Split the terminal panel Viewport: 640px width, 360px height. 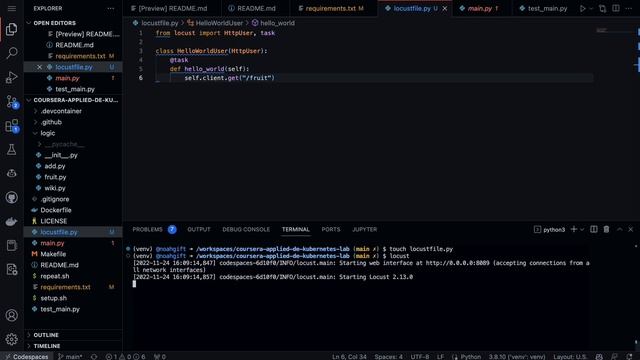click(x=594, y=229)
